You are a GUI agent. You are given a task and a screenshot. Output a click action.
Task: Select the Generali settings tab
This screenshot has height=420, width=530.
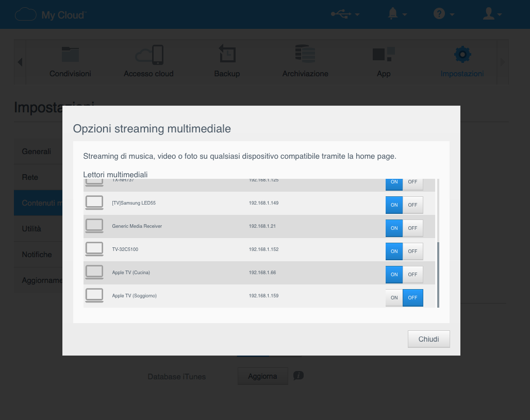(x=38, y=152)
